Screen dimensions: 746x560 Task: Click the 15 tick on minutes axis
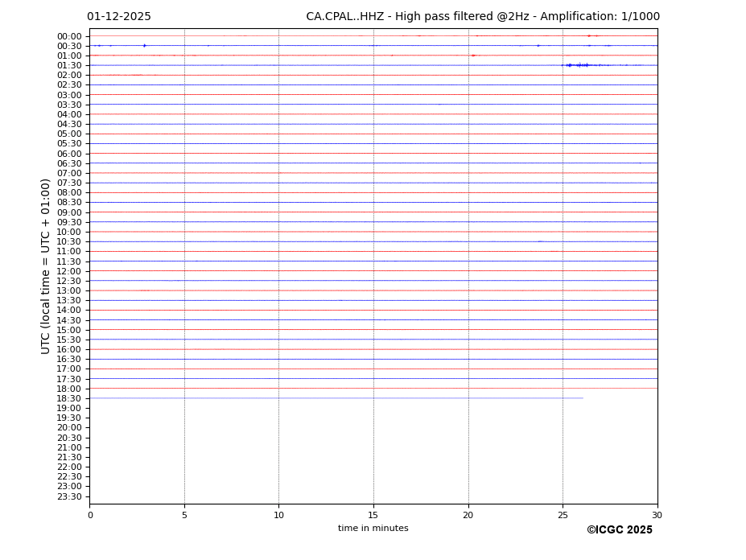click(373, 515)
